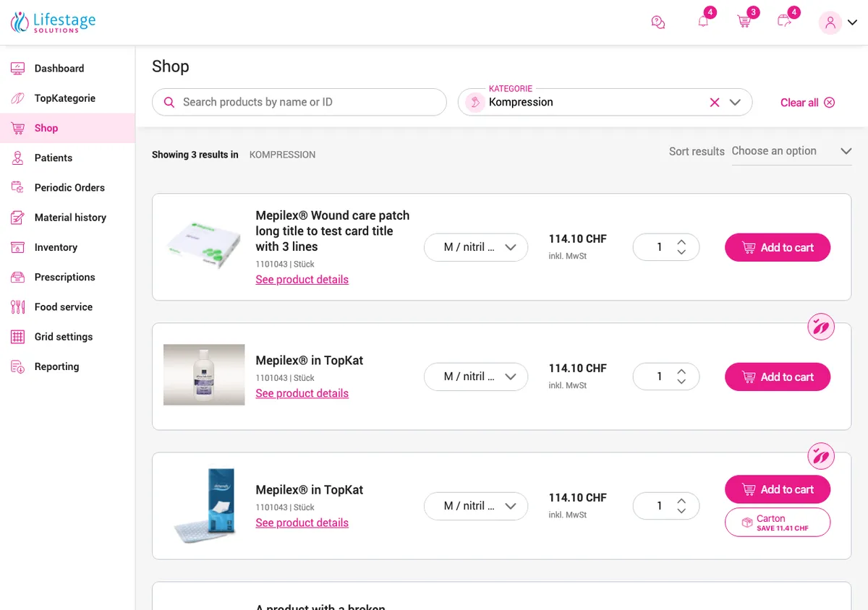See product details for Wound care patch
Image resolution: width=868 pixels, height=610 pixels.
coord(302,280)
